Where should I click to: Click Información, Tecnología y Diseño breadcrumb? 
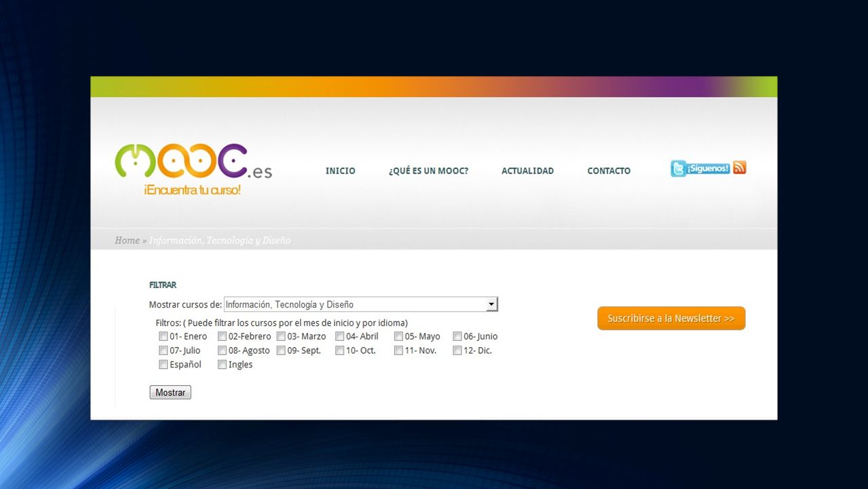(x=220, y=240)
